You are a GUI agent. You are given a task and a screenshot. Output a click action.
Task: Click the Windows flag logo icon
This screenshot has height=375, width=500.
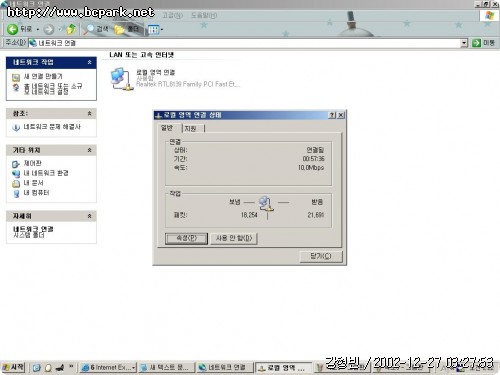pyautogui.click(x=489, y=15)
